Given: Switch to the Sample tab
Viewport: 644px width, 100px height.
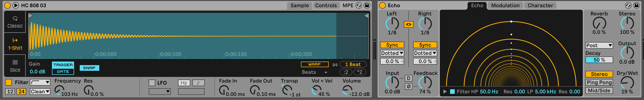Looking at the screenshot, I should [300, 6].
